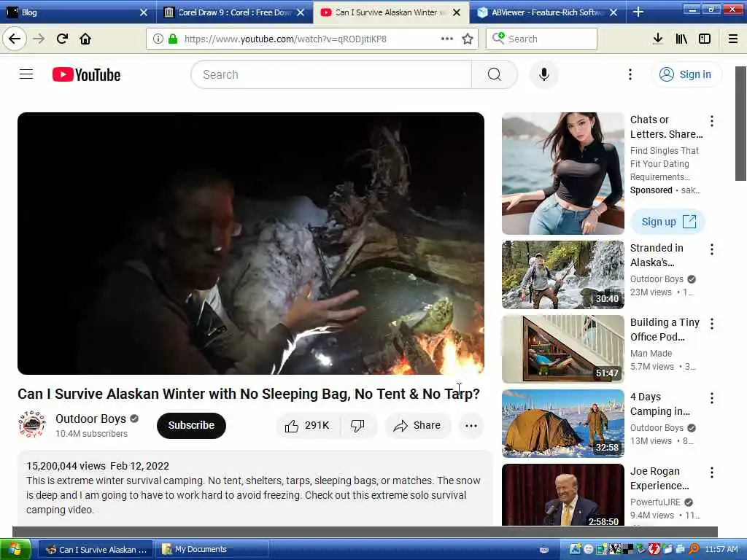747x560 pixels.
Task: Switch to the Blog tab
Action: [77, 12]
